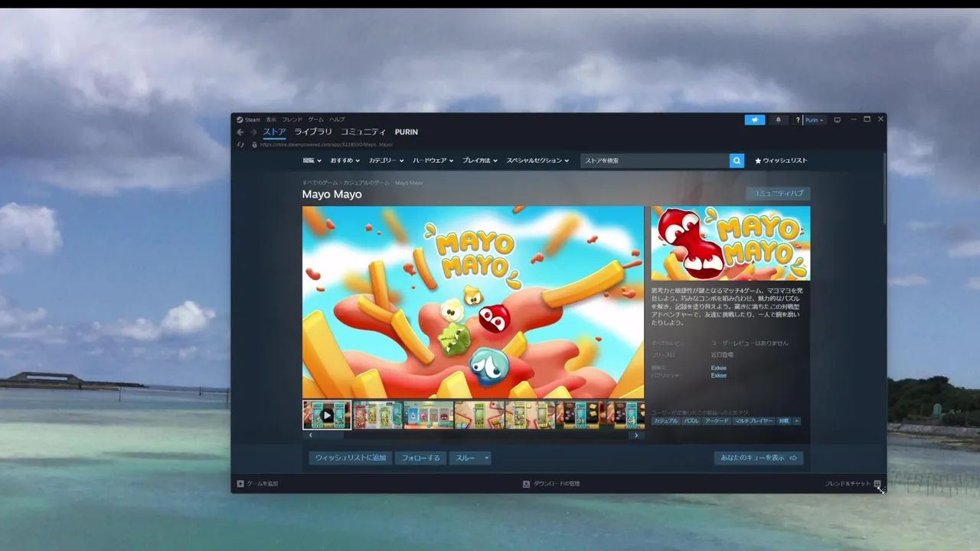The height and width of the screenshot is (551, 980).
Task: Click ウィッシュリストに追加 button
Action: 351,458
